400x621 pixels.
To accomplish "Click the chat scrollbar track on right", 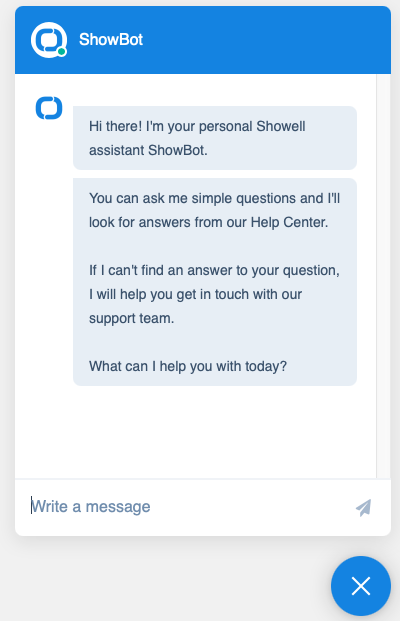I will point(383,276).
